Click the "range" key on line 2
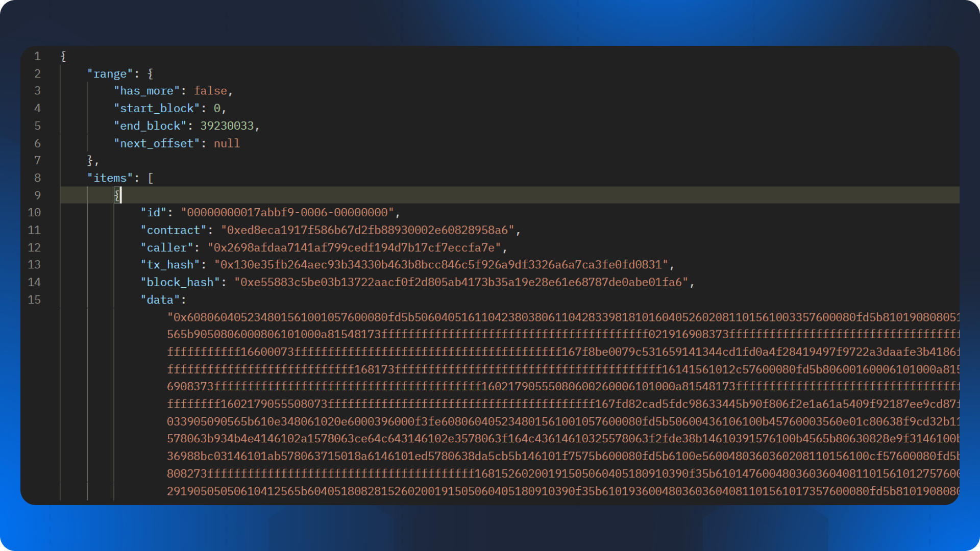This screenshot has width=980, height=551. tap(110, 74)
